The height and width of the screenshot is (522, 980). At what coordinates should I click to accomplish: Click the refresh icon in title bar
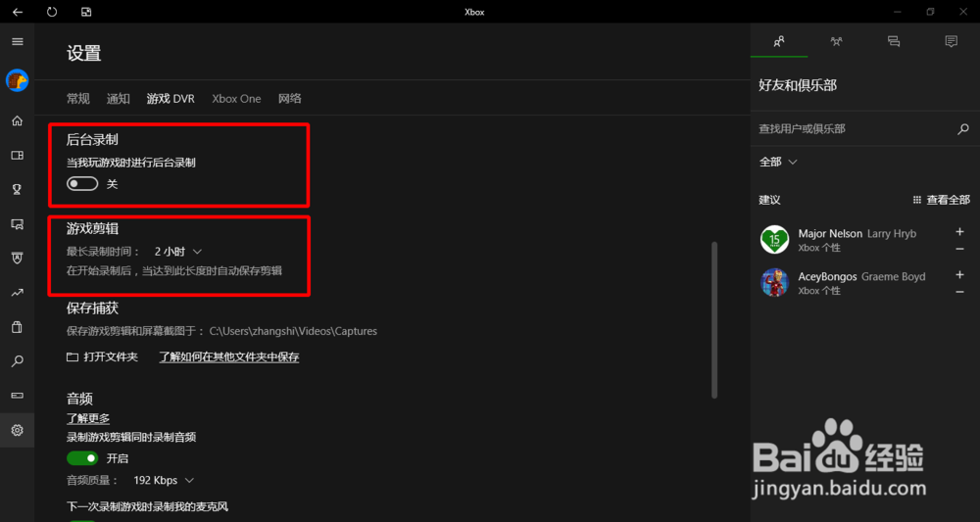pos(52,11)
